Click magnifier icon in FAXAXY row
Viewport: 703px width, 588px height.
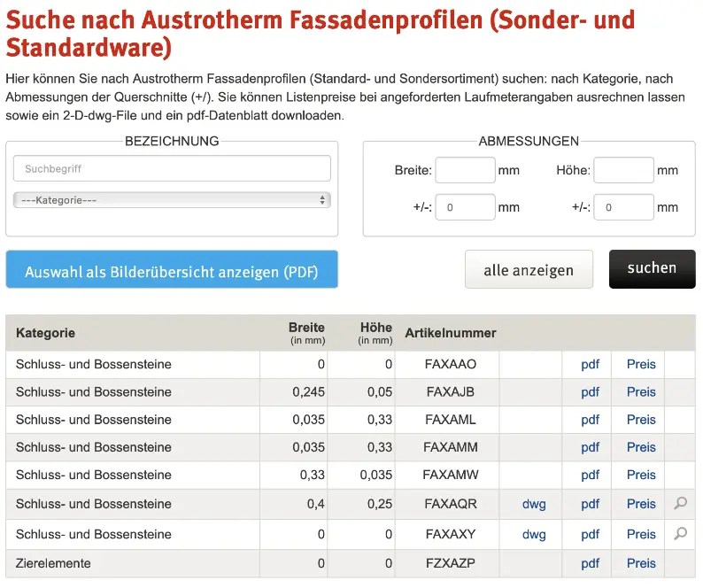[680, 534]
